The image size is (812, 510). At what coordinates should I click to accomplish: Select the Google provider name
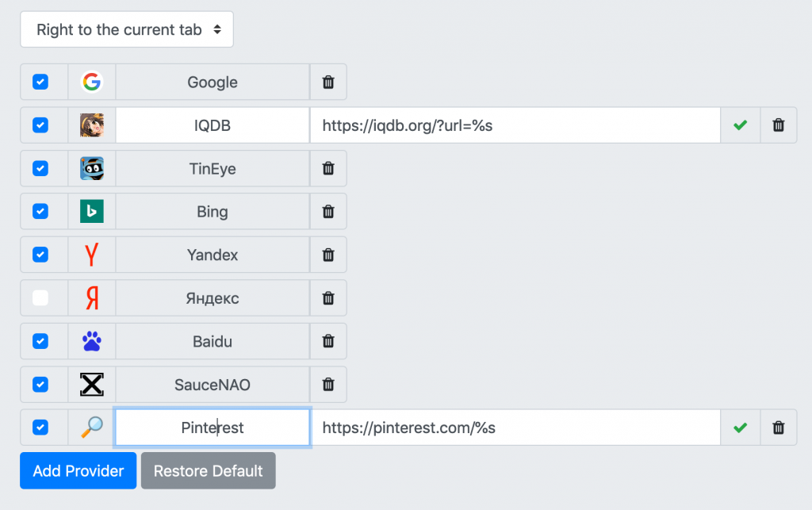(x=213, y=82)
